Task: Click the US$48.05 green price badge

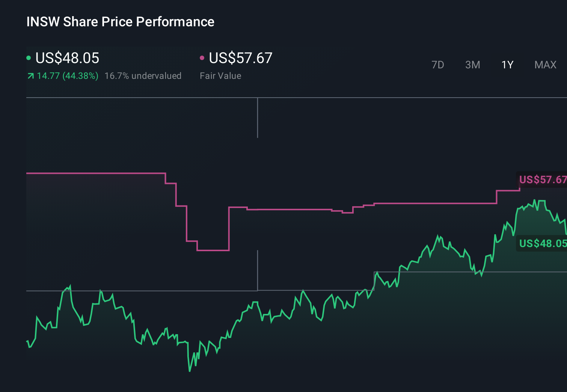Action: point(542,244)
